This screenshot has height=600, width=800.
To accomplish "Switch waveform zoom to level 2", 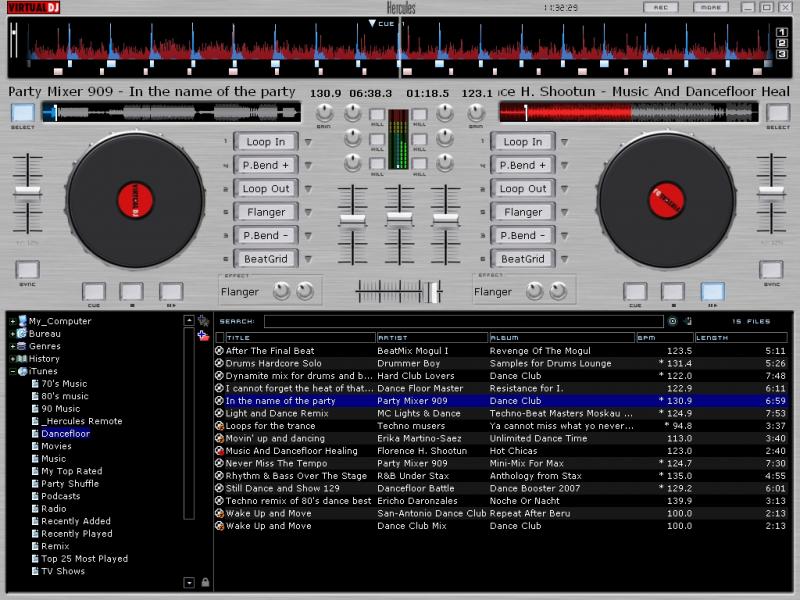I will (x=782, y=43).
